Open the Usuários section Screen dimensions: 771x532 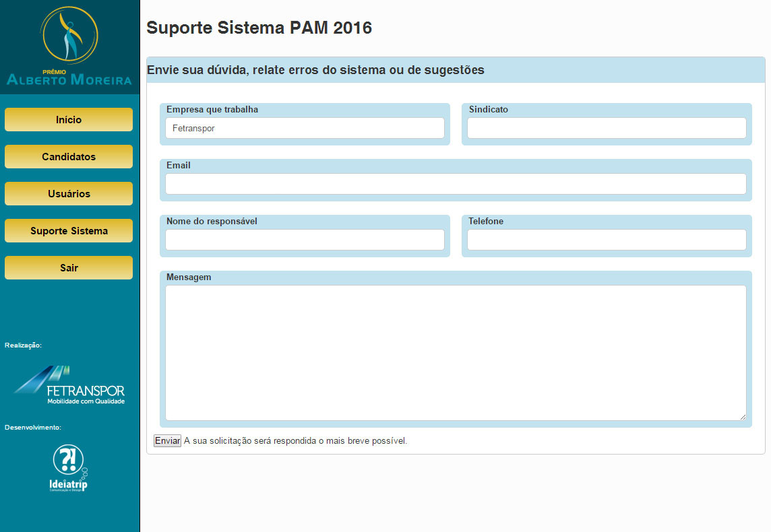[x=69, y=194]
